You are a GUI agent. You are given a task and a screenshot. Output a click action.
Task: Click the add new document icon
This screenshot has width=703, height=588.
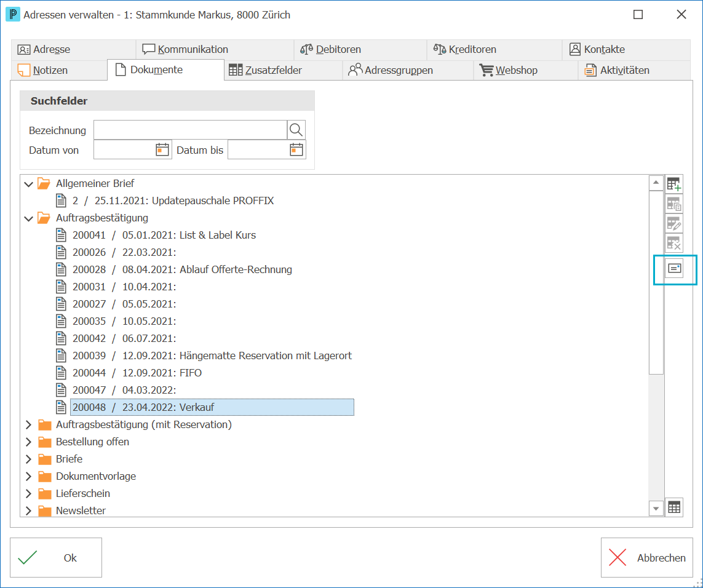tap(674, 184)
